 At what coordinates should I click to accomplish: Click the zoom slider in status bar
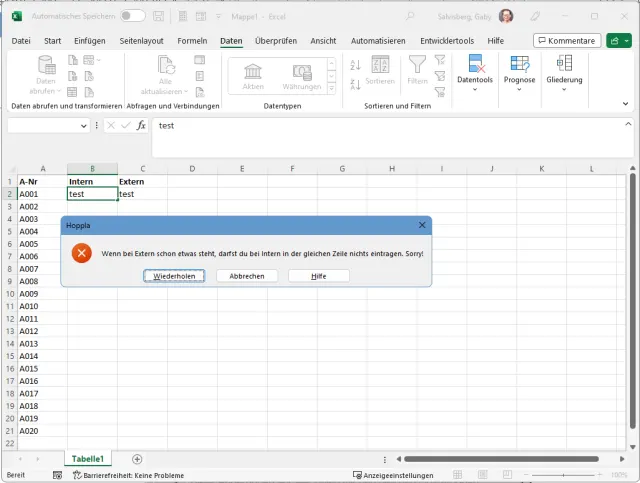tap(561, 475)
